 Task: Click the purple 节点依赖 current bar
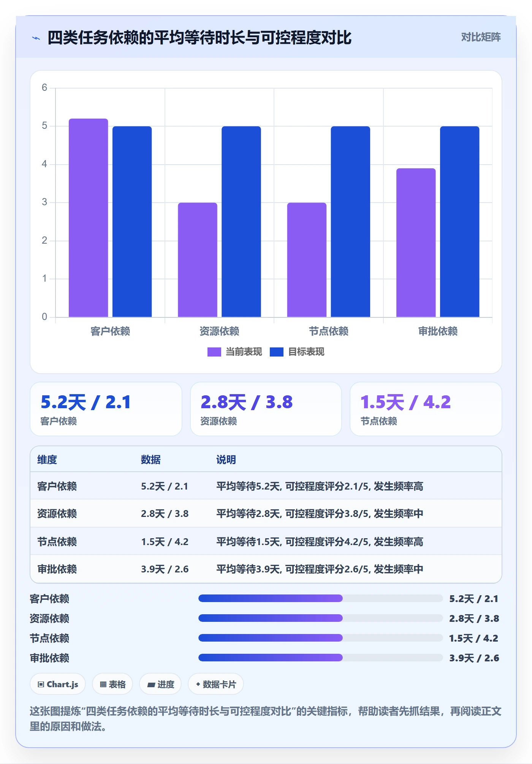tap(307, 260)
